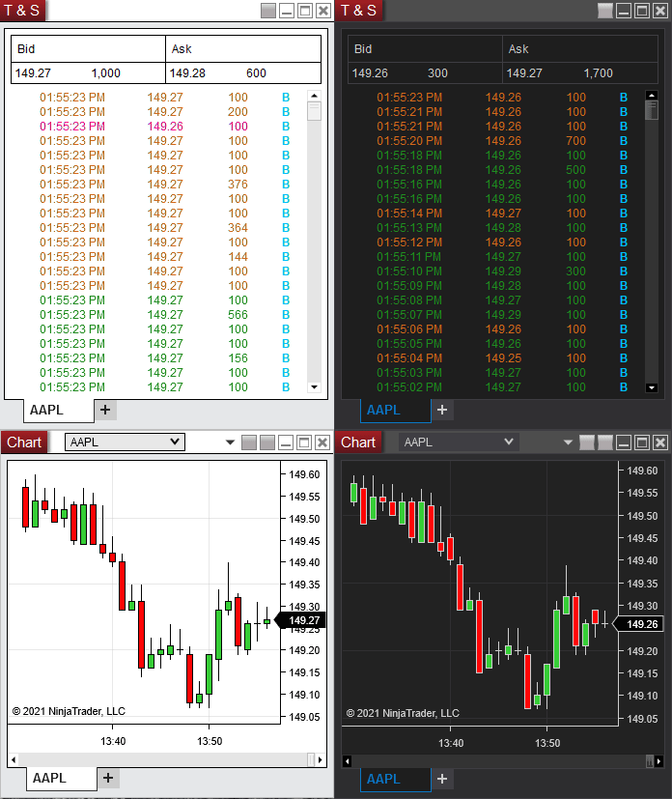The width and height of the screenshot is (672, 799).
Task: Select AAPL tab in dark Chart window
Action: pos(396,779)
